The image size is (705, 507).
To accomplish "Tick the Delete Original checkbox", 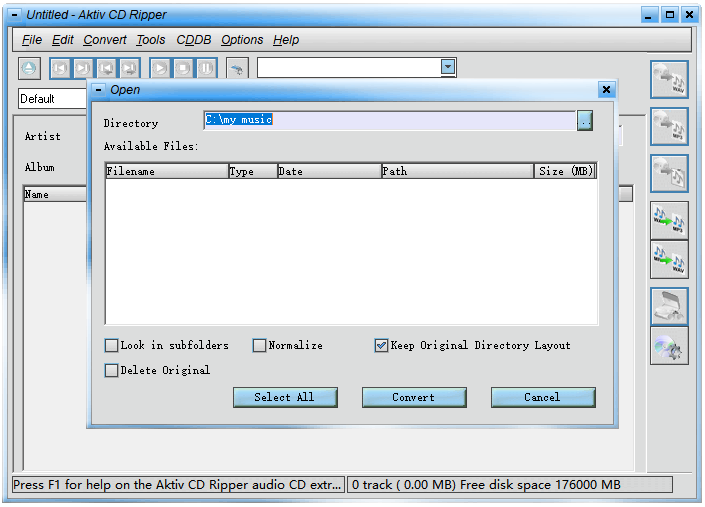I will point(111,370).
